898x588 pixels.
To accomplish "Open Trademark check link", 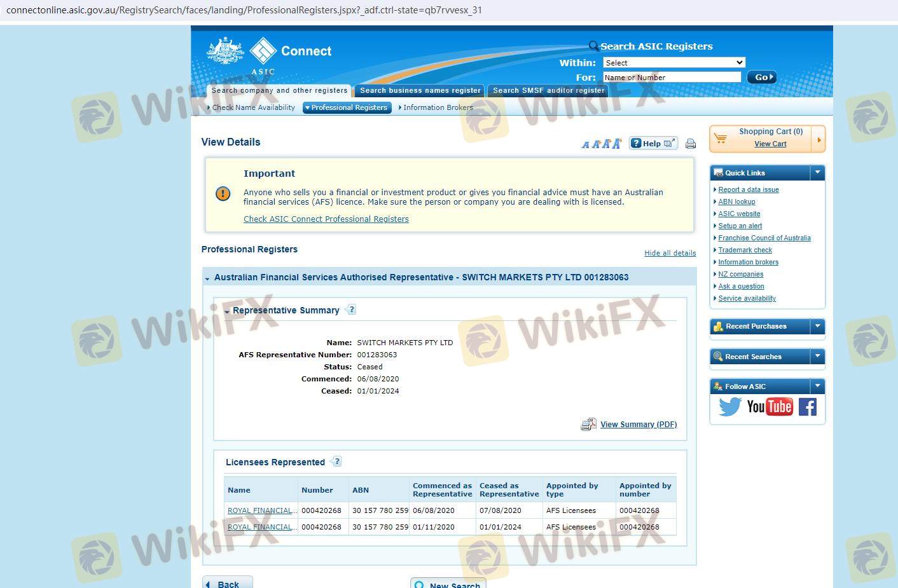I will pyautogui.click(x=745, y=250).
